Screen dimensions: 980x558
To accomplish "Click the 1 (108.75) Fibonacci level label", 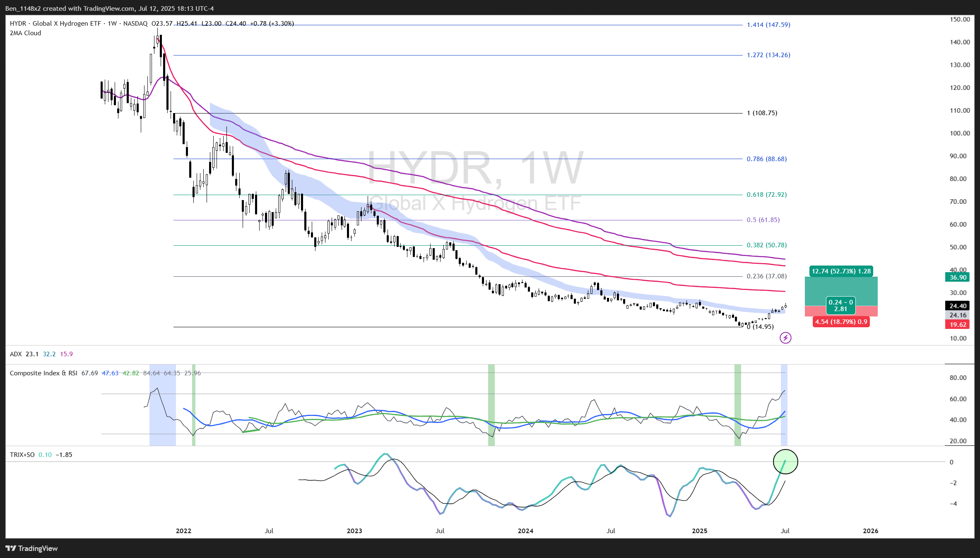I will (762, 113).
